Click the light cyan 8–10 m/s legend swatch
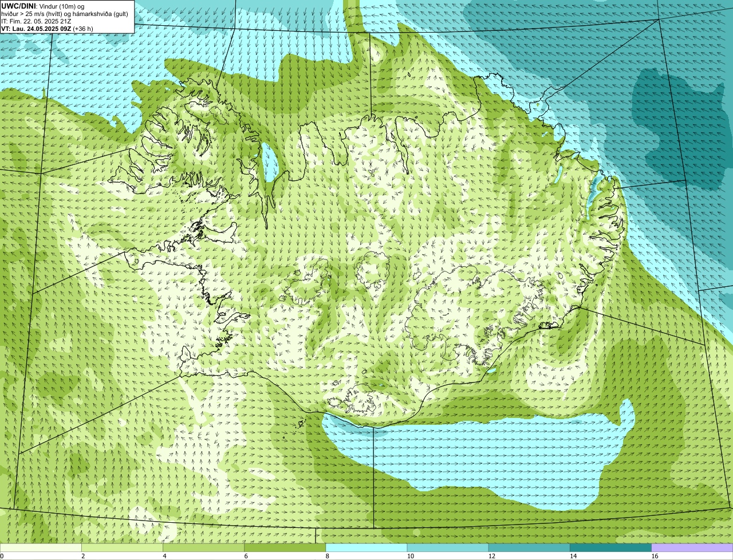 [366, 548]
